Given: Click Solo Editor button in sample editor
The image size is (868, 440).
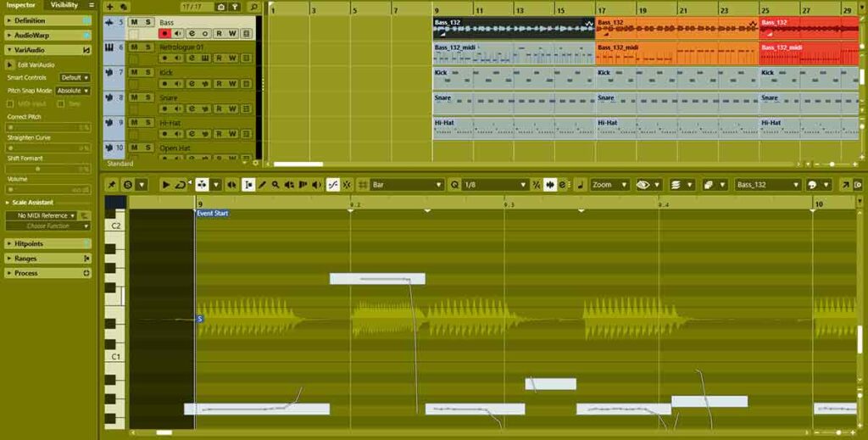Looking at the screenshot, I should [128, 185].
